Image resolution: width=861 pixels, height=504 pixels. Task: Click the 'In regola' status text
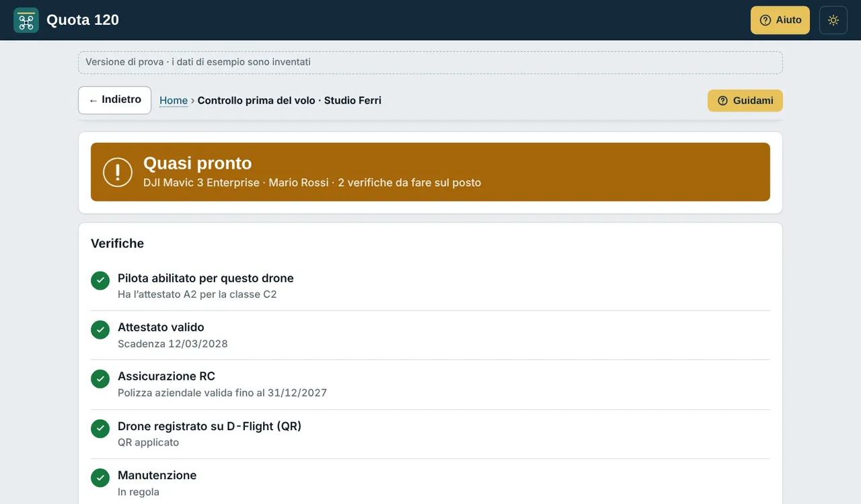point(139,492)
